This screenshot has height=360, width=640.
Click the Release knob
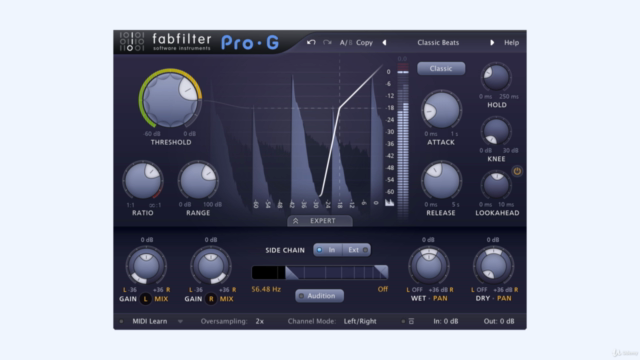441,181
